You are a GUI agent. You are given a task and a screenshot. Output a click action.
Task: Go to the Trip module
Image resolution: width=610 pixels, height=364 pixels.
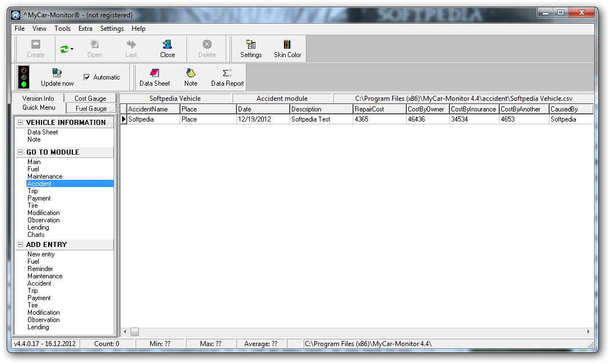coord(32,191)
